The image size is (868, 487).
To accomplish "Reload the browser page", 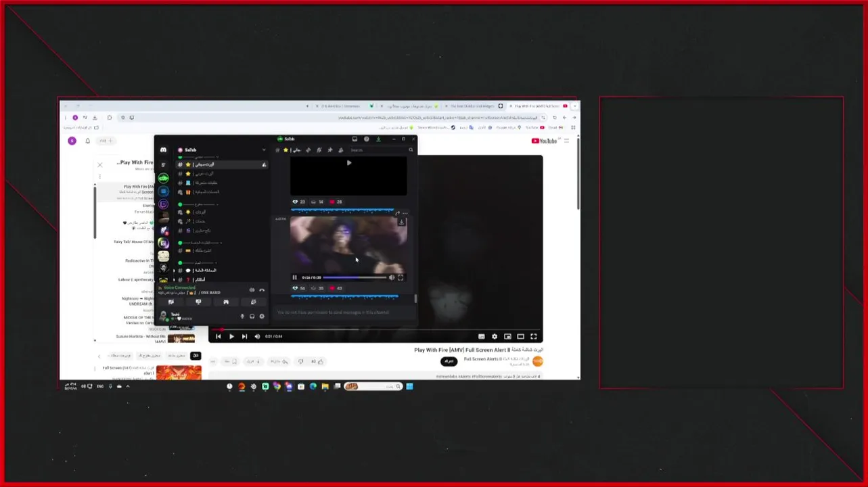I will click(555, 118).
